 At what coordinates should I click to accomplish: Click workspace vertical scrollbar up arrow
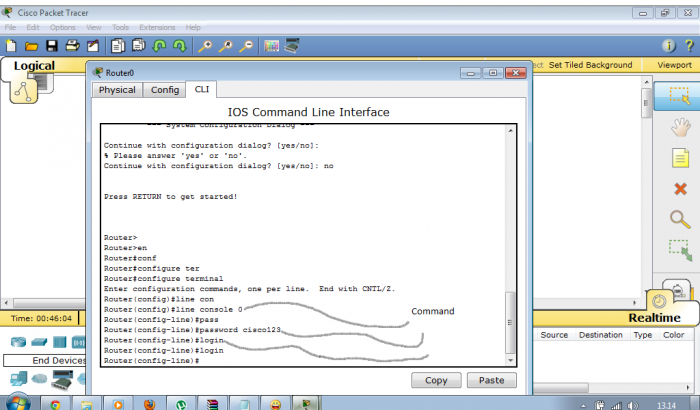coord(646,82)
